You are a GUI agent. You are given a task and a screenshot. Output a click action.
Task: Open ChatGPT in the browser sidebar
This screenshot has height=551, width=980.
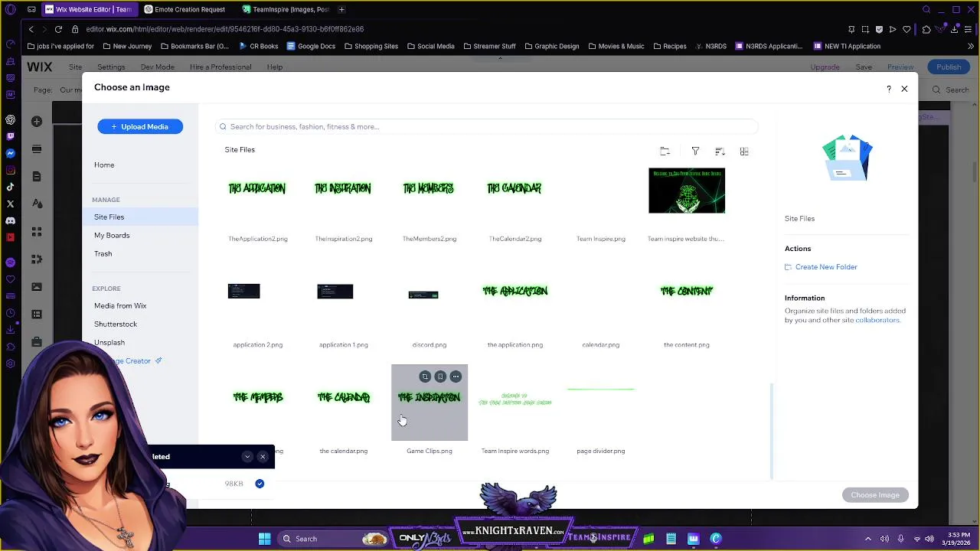point(10,119)
